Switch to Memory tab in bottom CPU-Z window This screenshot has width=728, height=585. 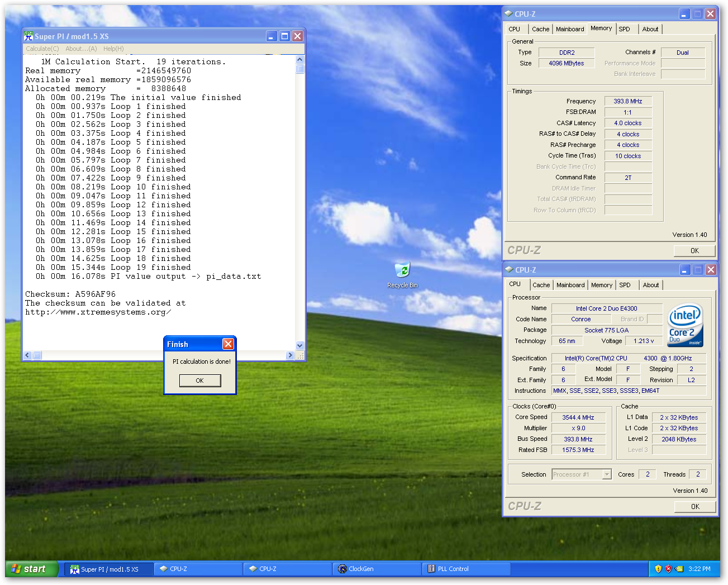point(602,285)
